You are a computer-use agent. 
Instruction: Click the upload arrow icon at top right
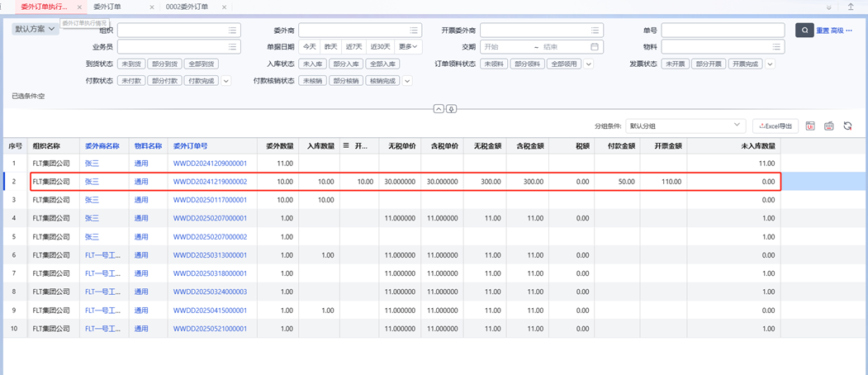click(851, 7)
